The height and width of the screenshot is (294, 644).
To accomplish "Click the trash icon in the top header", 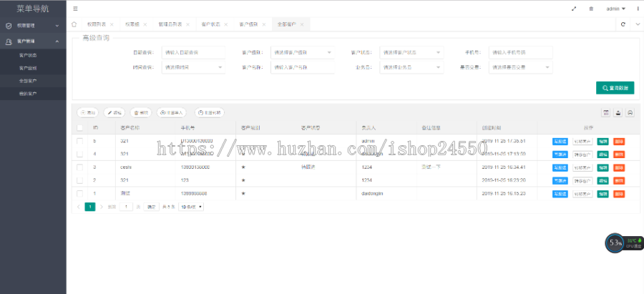I will pos(592,9).
